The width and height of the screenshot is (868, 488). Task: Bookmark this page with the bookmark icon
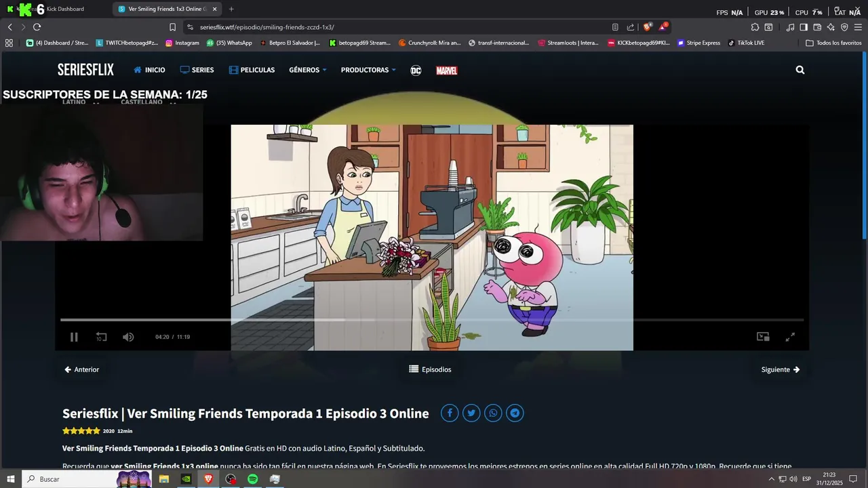(x=172, y=27)
